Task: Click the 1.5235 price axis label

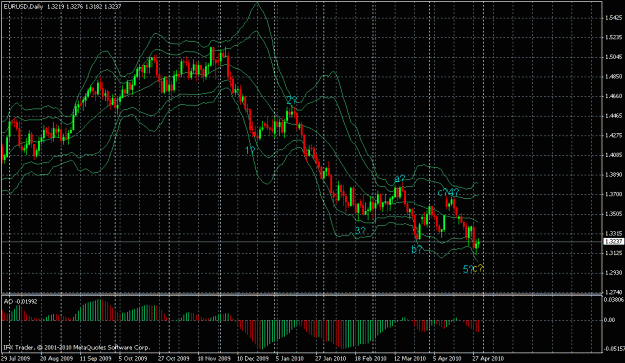Action: point(613,37)
